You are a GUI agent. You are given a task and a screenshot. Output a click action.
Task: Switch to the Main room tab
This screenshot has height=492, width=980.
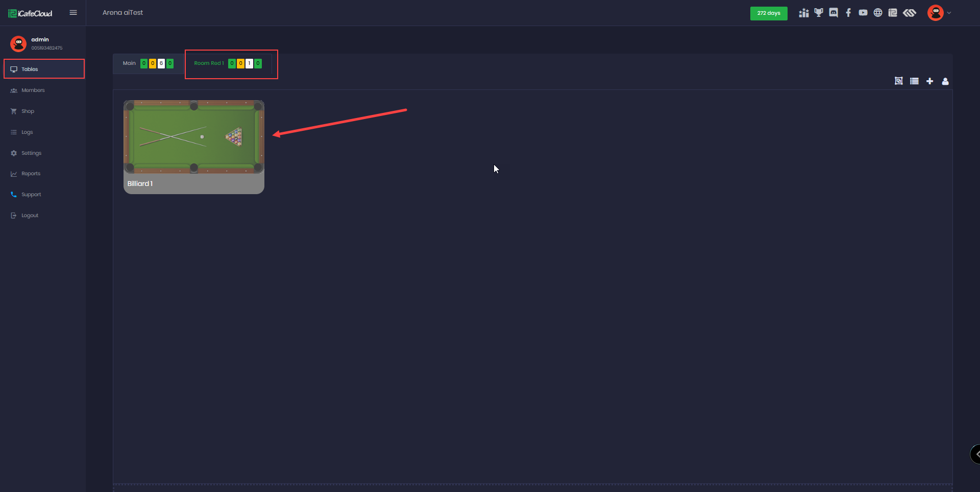coord(148,63)
